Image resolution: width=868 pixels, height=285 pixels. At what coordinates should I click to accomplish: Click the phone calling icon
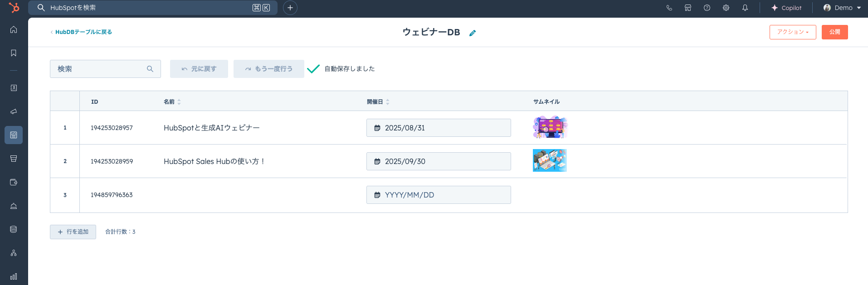pyautogui.click(x=669, y=8)
